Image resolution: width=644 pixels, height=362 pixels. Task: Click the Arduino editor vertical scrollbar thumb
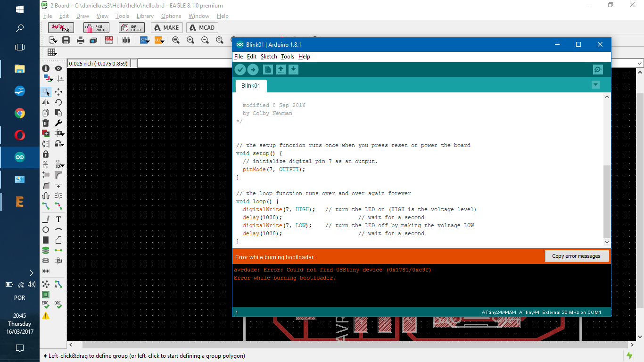pyautogui.click(x=607, y=202)
